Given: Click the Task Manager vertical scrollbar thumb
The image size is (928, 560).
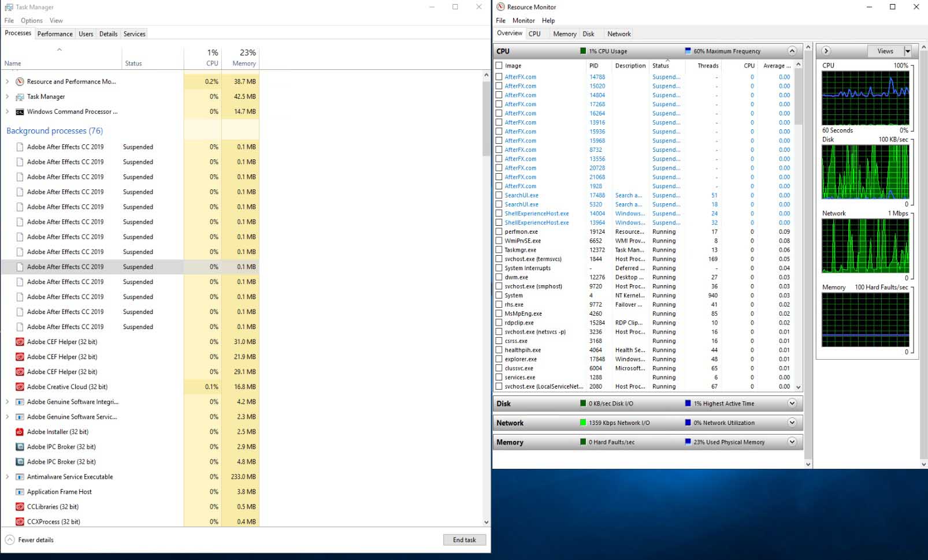Looking at the screenshot, I should pyautogui.click(x=486, y=118).
